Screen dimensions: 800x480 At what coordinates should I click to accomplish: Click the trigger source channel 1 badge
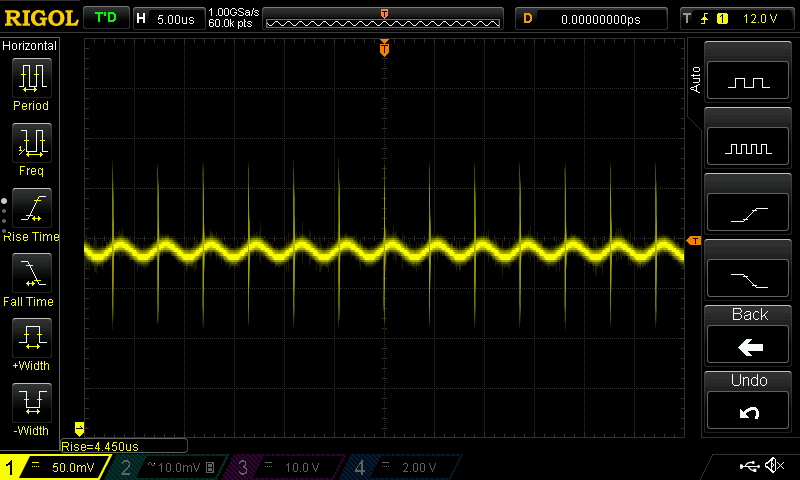[x=722, y=19]
